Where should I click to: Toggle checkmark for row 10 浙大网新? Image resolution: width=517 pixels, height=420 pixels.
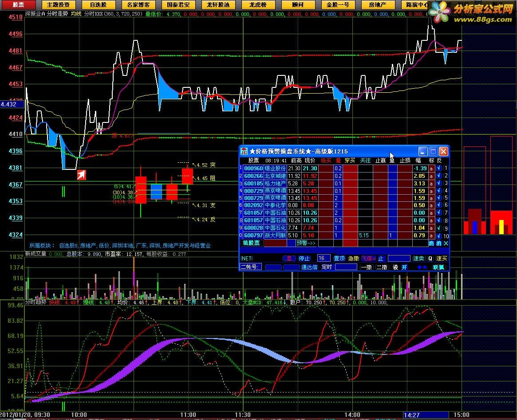click(x=439, y=236)
